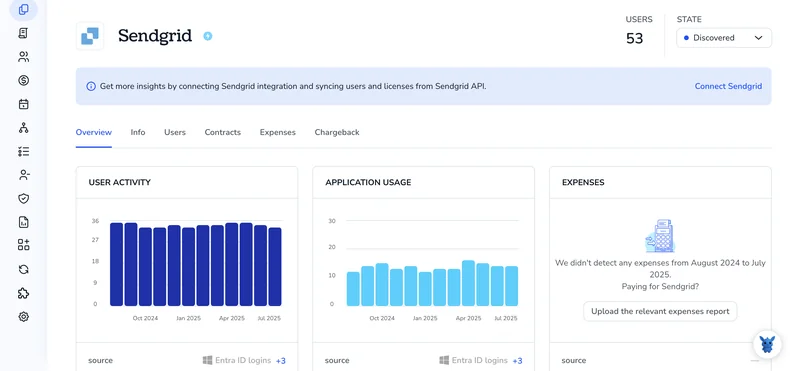
Task: Click the expenses calculator illustration
Action: pyautogui.click(x=660, y=236)
